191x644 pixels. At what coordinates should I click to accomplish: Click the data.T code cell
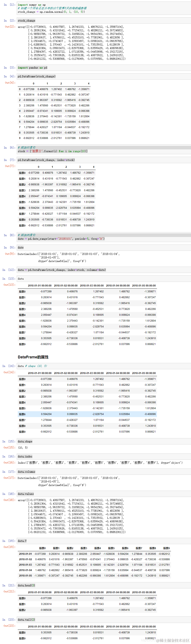[104, 541]
